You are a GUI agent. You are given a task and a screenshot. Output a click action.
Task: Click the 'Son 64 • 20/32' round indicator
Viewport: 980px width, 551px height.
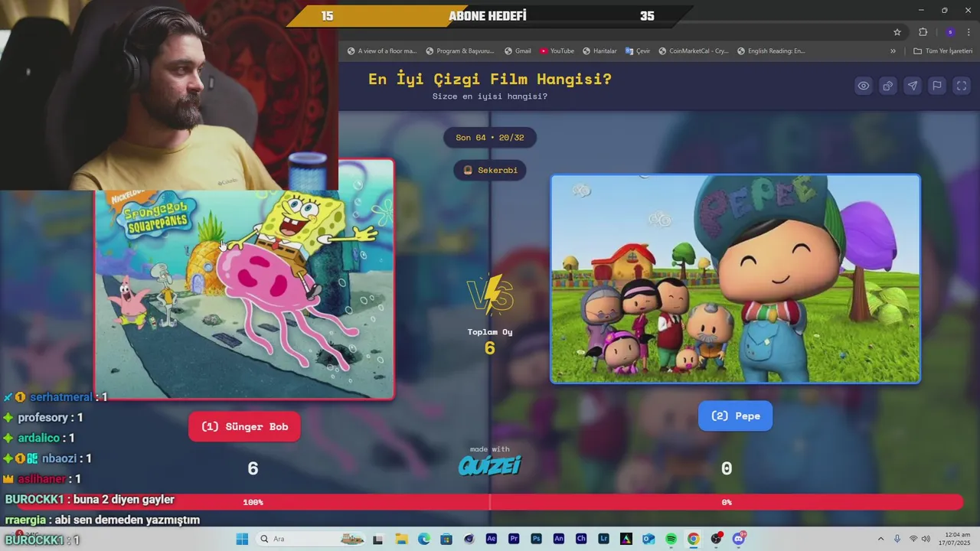point(490,138)
